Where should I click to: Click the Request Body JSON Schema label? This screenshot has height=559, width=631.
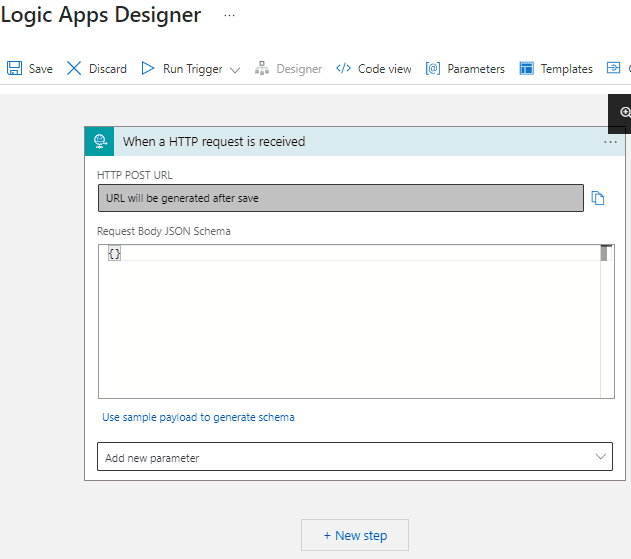(164, 231)
